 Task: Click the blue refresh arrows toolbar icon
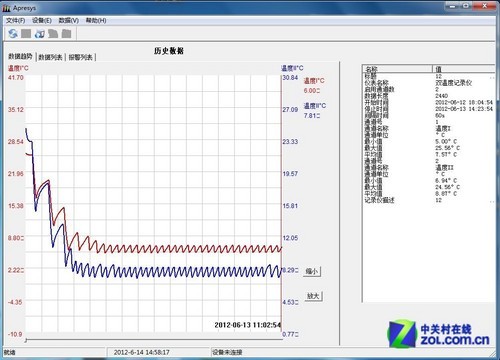pyautogui.click(x=13, y=33)
